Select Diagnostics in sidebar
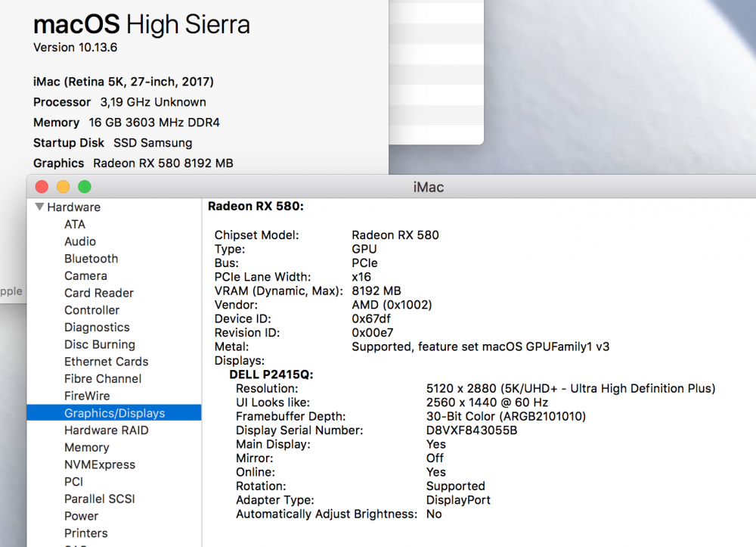 coord(97,328)
